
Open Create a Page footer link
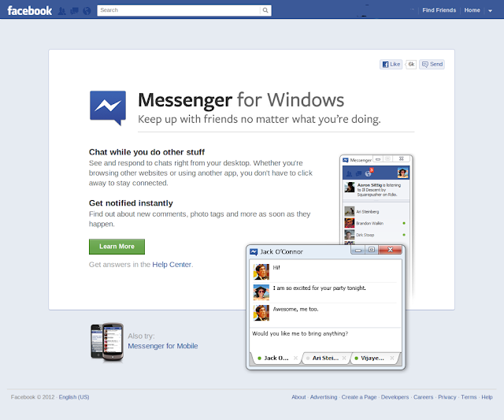pyautogui.click(x=359, y=397)
